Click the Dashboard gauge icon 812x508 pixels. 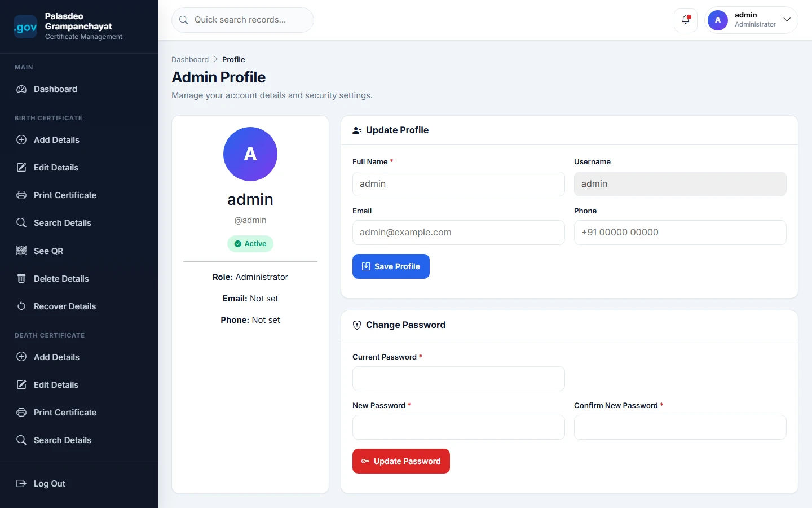pyautogui.click(x=21, y=89)
